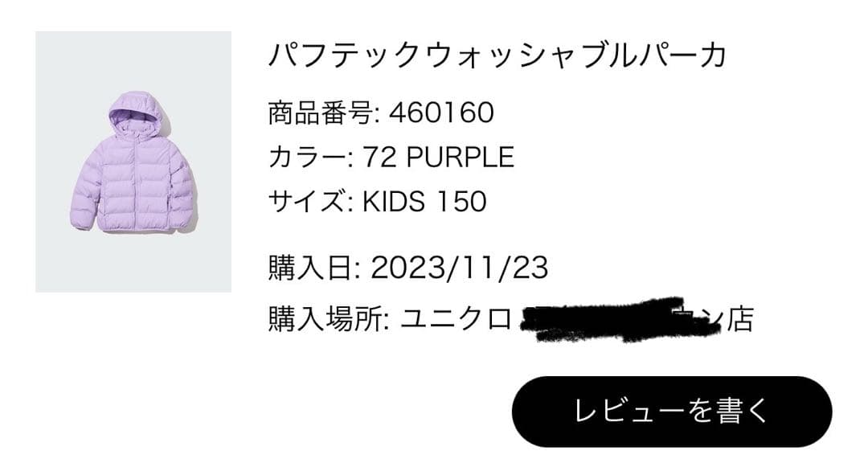Select the カラー label
868x463 pixels.
tap(309, 157)
